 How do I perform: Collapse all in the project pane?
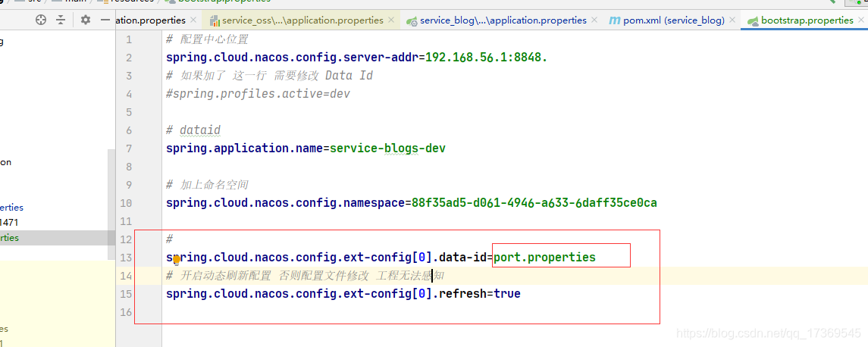pyautogui.click(x=61, y=20)
